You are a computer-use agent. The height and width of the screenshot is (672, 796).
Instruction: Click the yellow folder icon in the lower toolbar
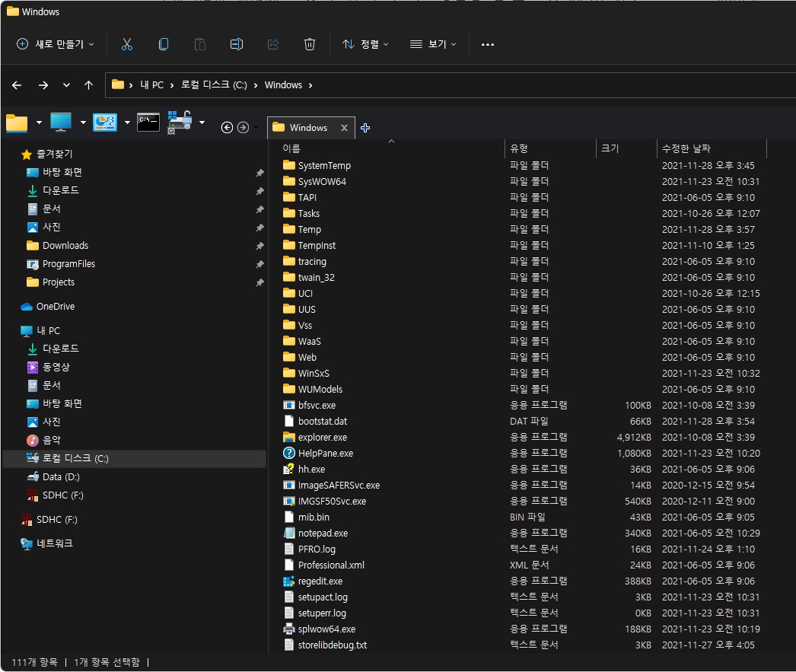pyautogui.click(x=17, y=123)
